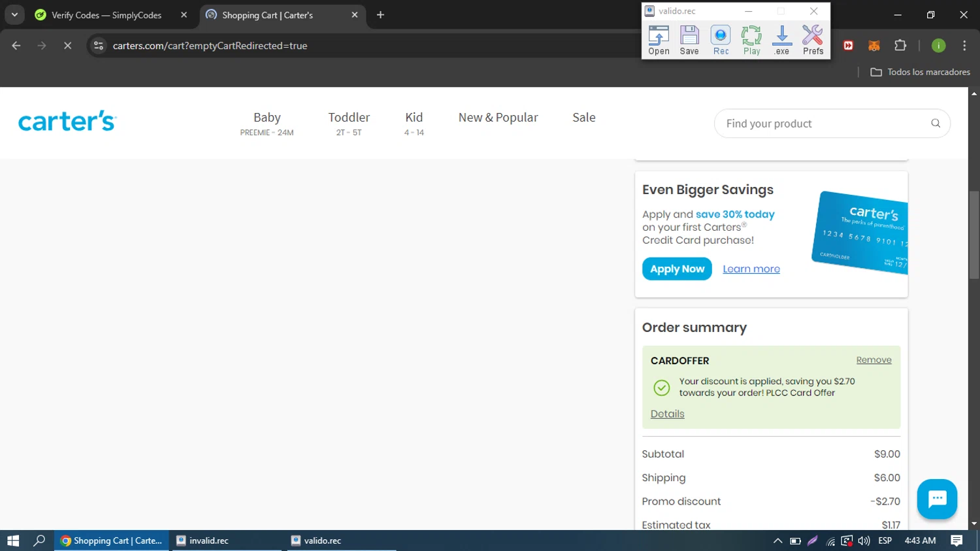Screen dimensions: 980x551
Task: Click the Learn more link
Action: pyautogui.click(x=751, y=269)
